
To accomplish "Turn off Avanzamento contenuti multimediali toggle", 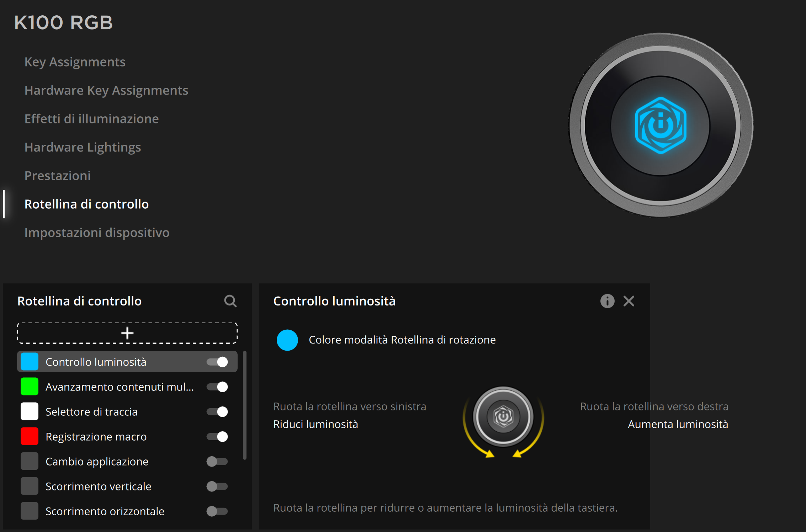I will [217, 387].
